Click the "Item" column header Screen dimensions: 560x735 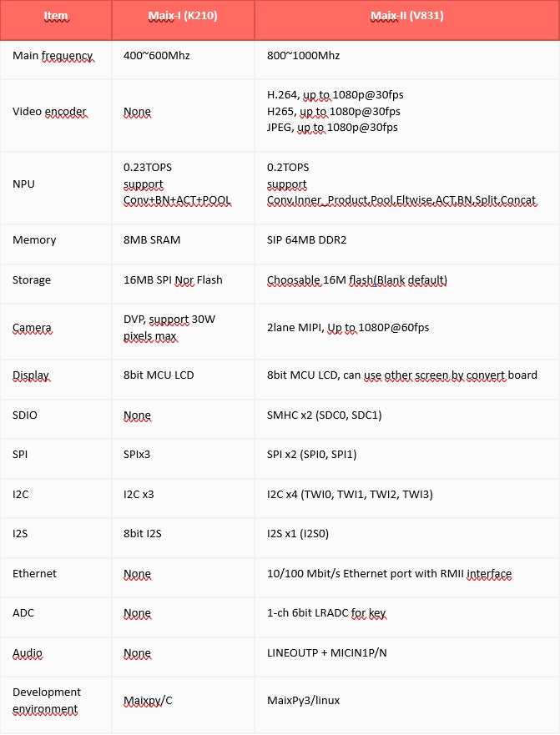click(x=56, y=16)
